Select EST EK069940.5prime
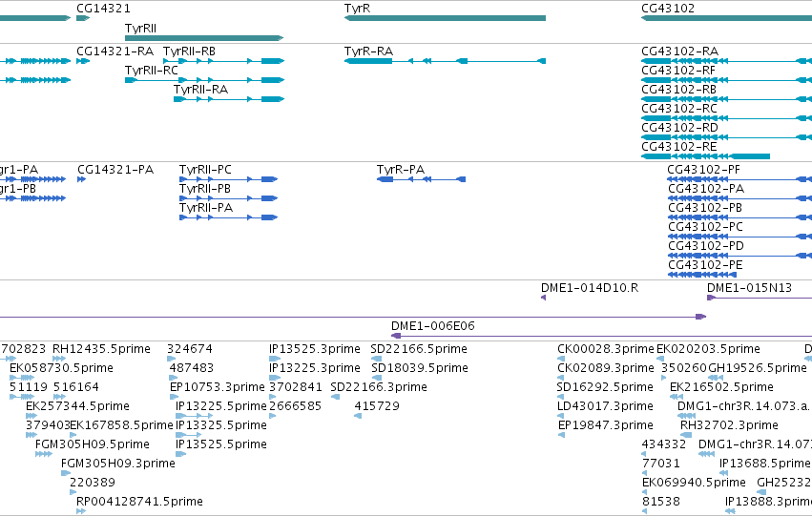The image size is (812, 516). [694, 483]
